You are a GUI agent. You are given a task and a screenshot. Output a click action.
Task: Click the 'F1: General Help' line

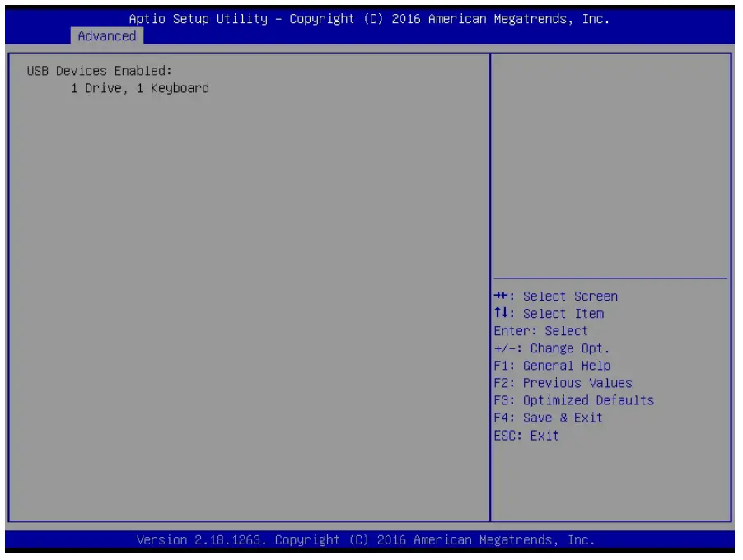pos(552,366)
